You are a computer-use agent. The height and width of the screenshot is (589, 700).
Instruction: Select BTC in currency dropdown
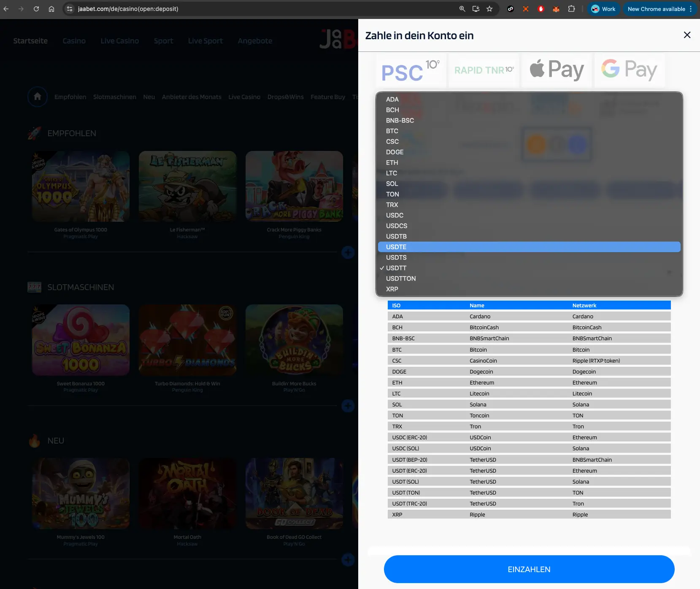point(529,131)
